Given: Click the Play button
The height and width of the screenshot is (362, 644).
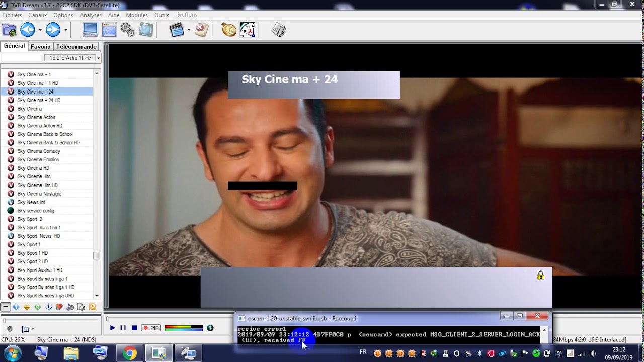Looking at the screenshot, I should tap(113, 328).
